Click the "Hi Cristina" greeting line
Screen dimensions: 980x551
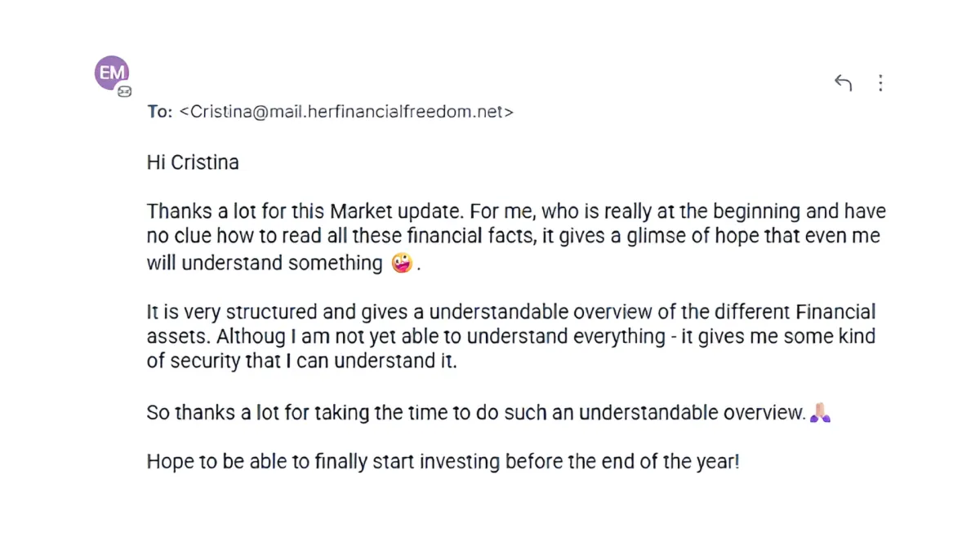coord(193,162)
